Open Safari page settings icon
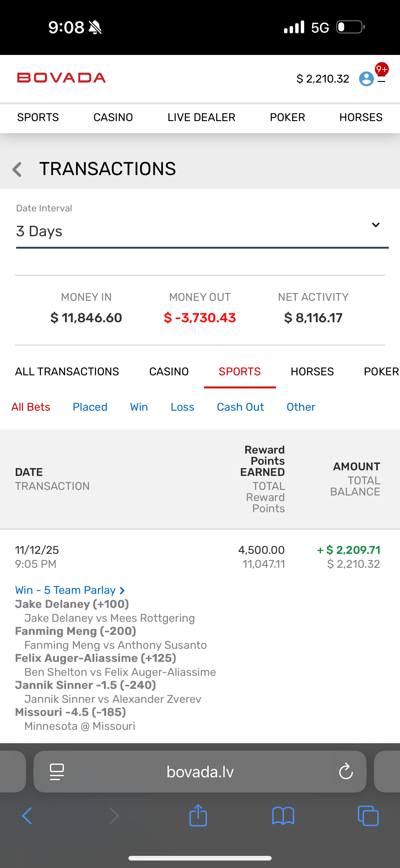 (x=57, y=772)
